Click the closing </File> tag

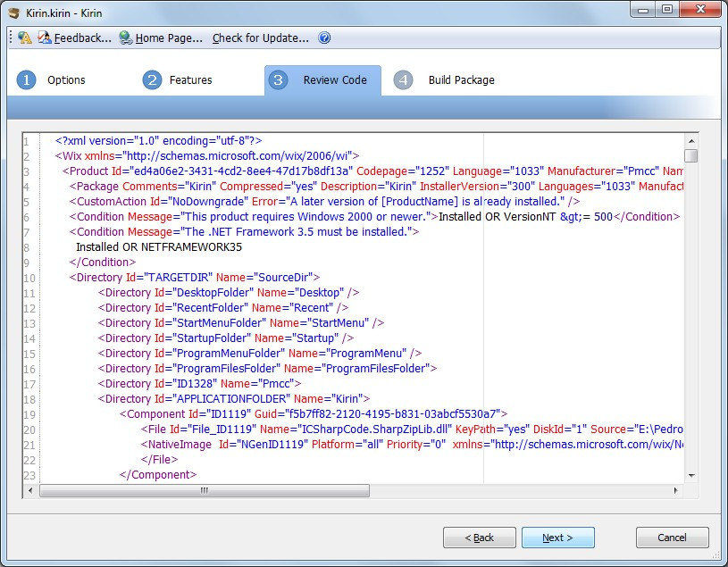pos(159,459)
